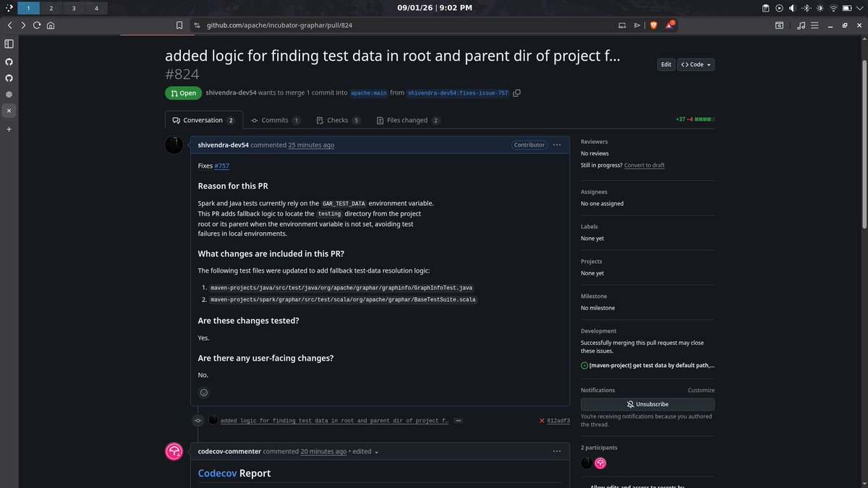Open a new tab with plus icon
Screen dimensions: 868x488
pyautogui.click(x=9, y=129)
